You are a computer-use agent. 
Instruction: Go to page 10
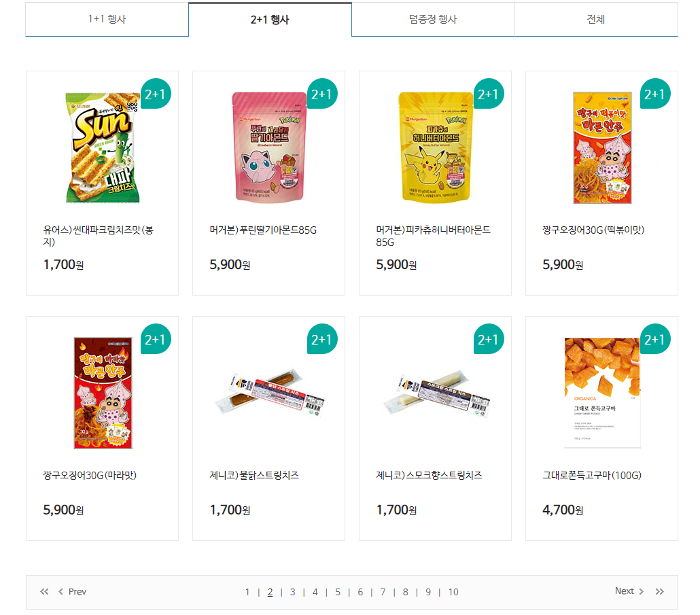point(453,592)
